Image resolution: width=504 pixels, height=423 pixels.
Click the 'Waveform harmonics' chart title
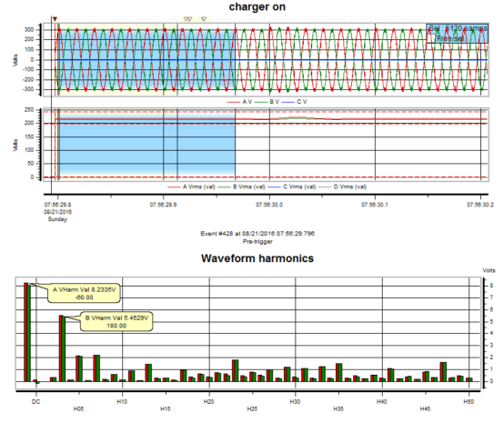click(x=257, y=258)
